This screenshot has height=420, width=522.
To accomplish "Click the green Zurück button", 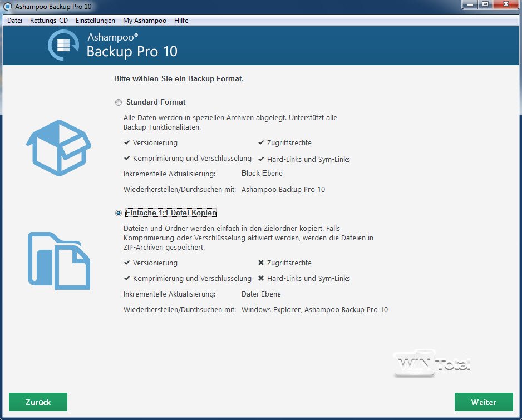I will (x=38, y=402).
